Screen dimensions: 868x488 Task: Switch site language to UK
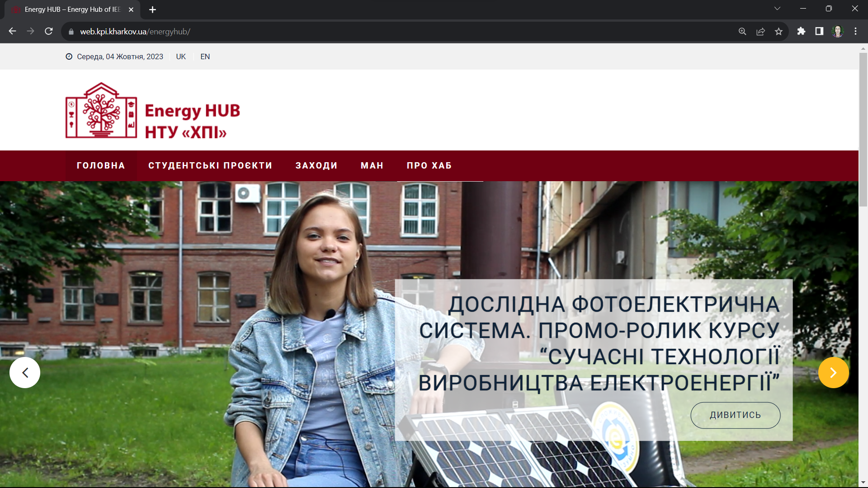point(181,56)
